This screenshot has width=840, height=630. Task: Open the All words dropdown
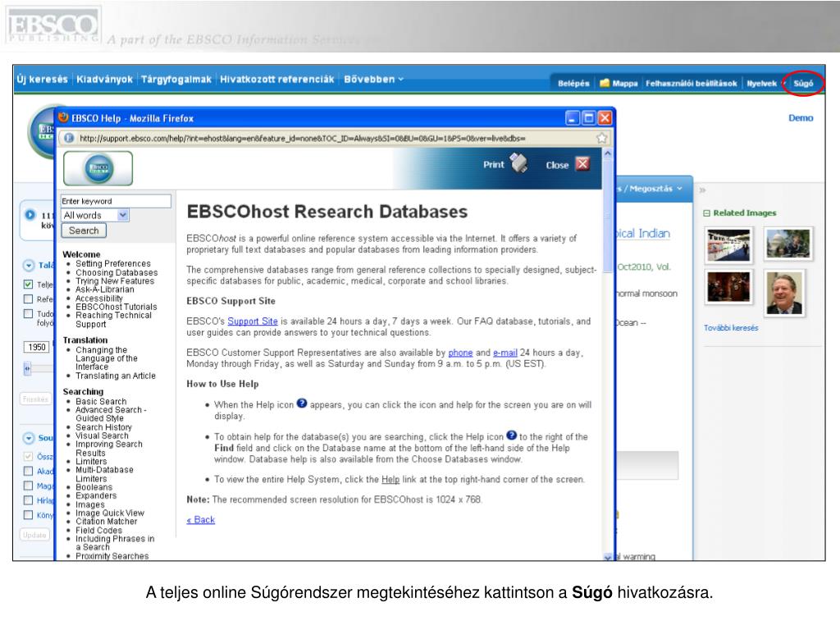(x=95, y=215)
